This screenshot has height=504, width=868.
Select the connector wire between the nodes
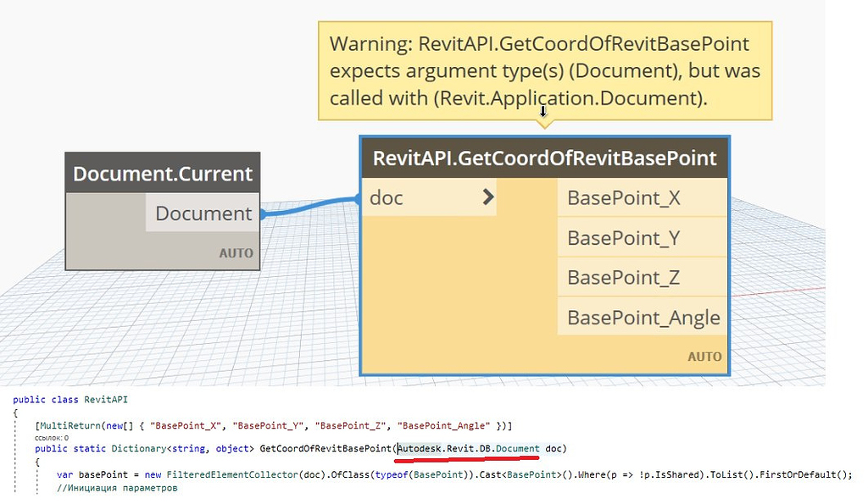(x=314, y=202)
